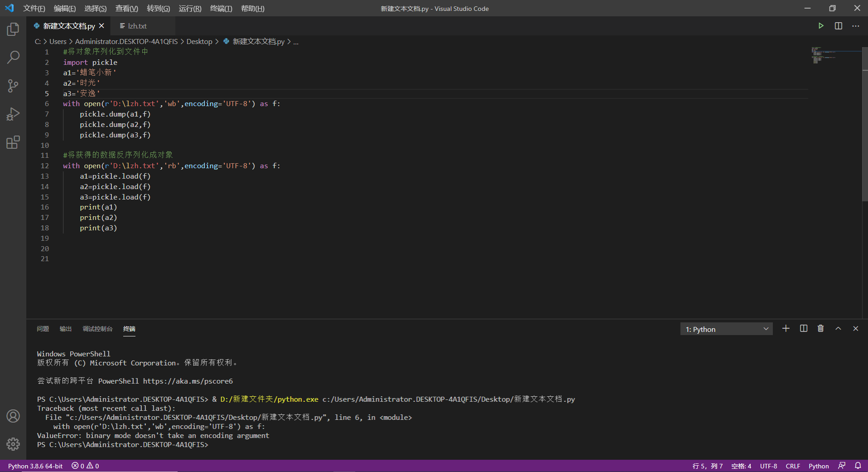Open terminal selector dropdown '1: Python'
This screenshot has height=472, width=868.
click(x=726, y=329)
